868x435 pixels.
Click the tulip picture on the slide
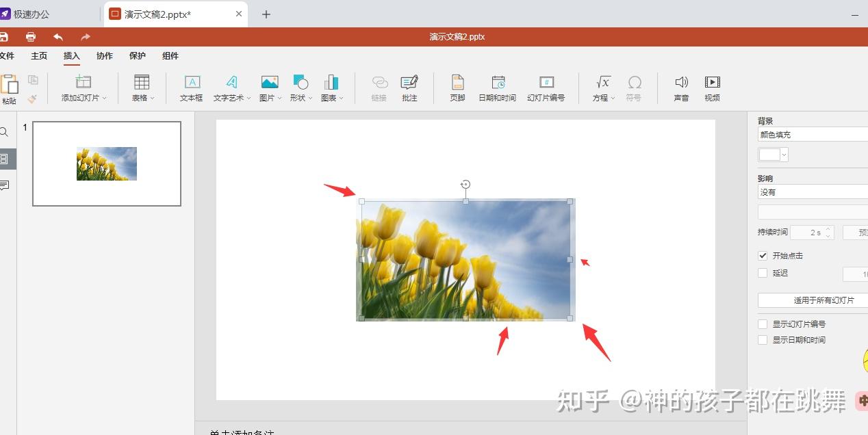[465, 260]
